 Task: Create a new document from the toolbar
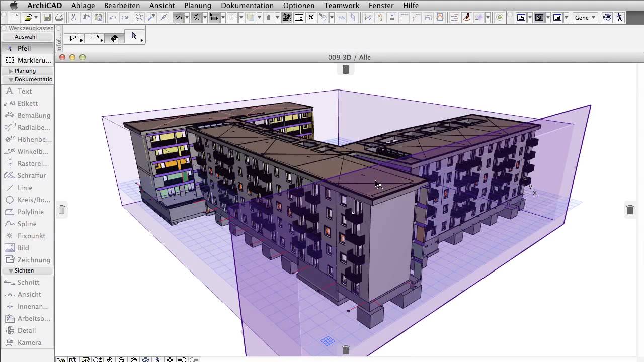[x=15, y=17]
